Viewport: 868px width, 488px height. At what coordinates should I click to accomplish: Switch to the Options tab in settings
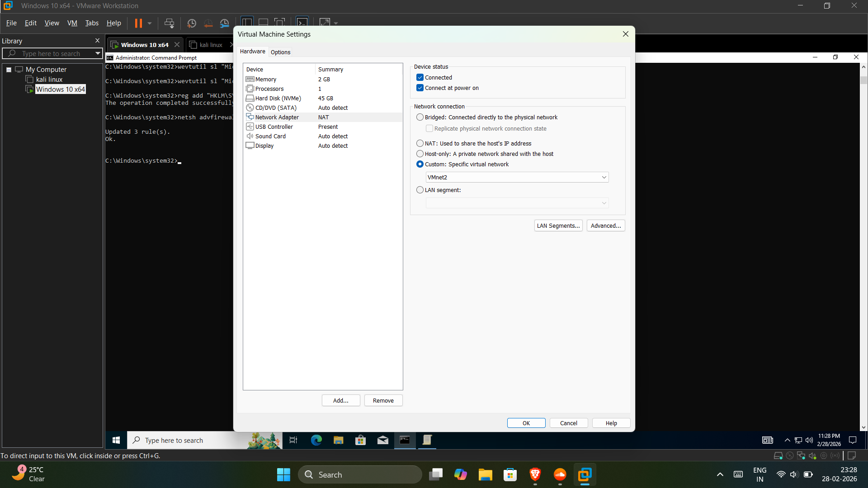(x=280, y=52)
